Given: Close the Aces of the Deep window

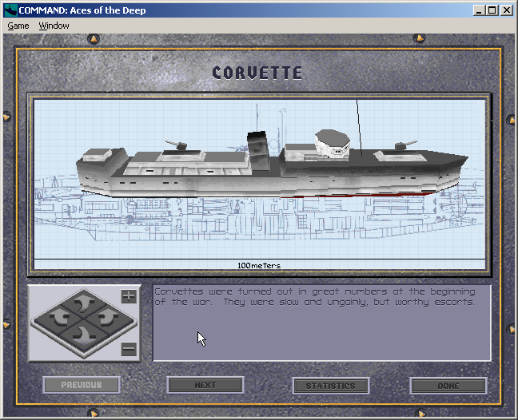Looking at the screenshot, I should click(507, 10).
